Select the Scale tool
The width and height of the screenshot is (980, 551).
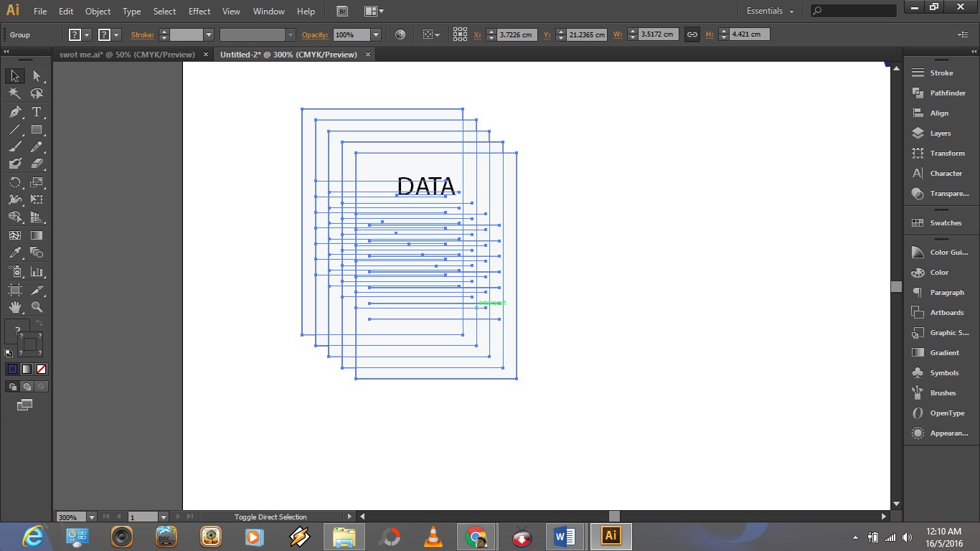click(37, 182)
